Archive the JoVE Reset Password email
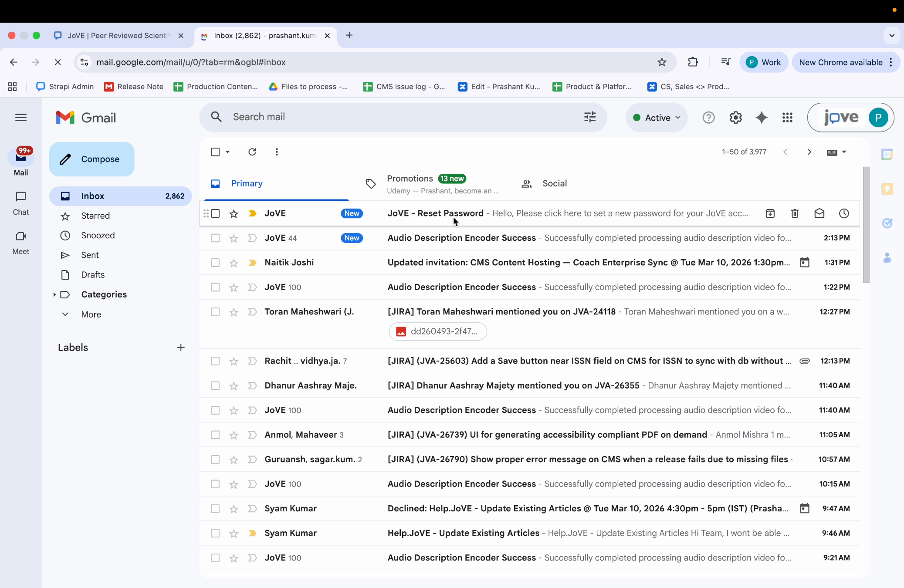This screenshot has height=588, width=904. (770, 213)
